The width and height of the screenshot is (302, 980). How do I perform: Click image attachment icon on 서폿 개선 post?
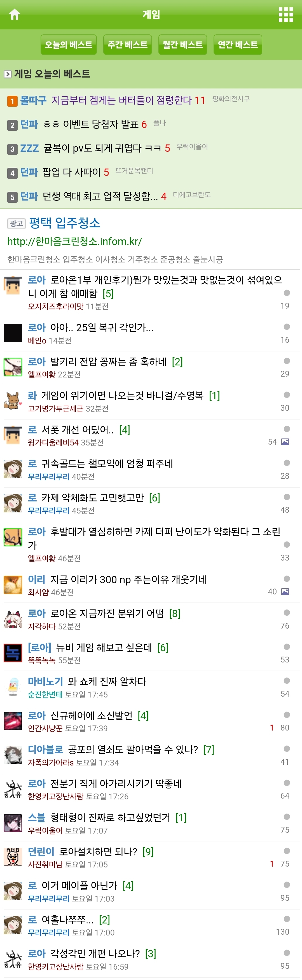(285, 442)
